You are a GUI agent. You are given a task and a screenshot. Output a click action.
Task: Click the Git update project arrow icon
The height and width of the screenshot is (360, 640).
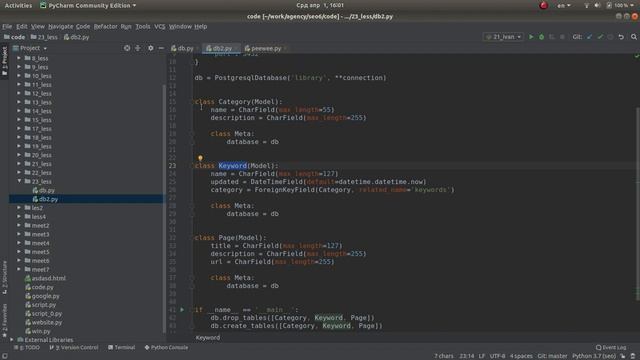pyautogui.click(x=589, y=37)
